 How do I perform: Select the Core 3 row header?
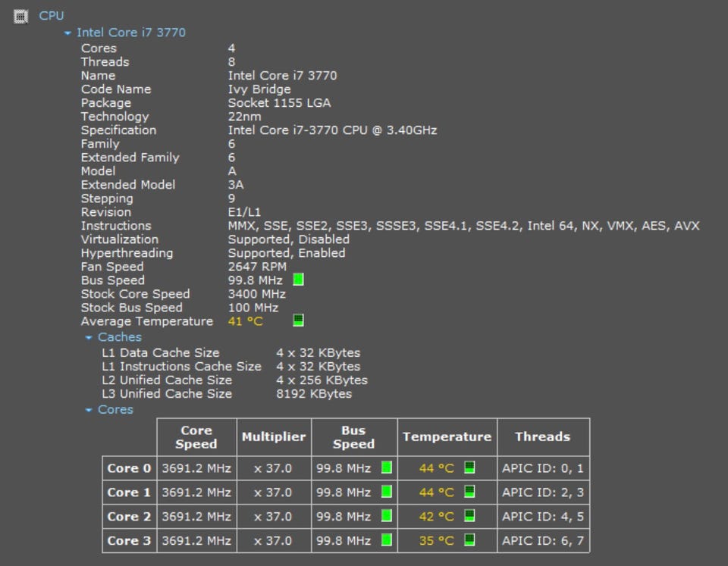point(129,540)
